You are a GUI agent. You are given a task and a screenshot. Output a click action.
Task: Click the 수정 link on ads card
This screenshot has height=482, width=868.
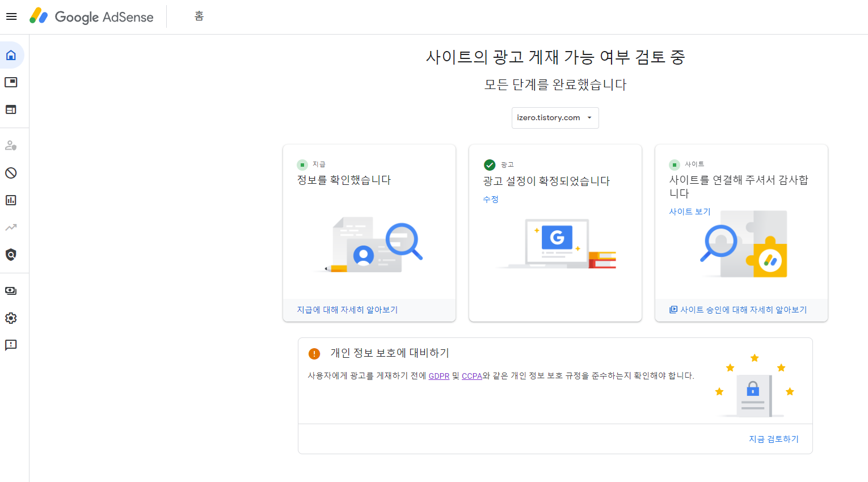click(491, 199)
